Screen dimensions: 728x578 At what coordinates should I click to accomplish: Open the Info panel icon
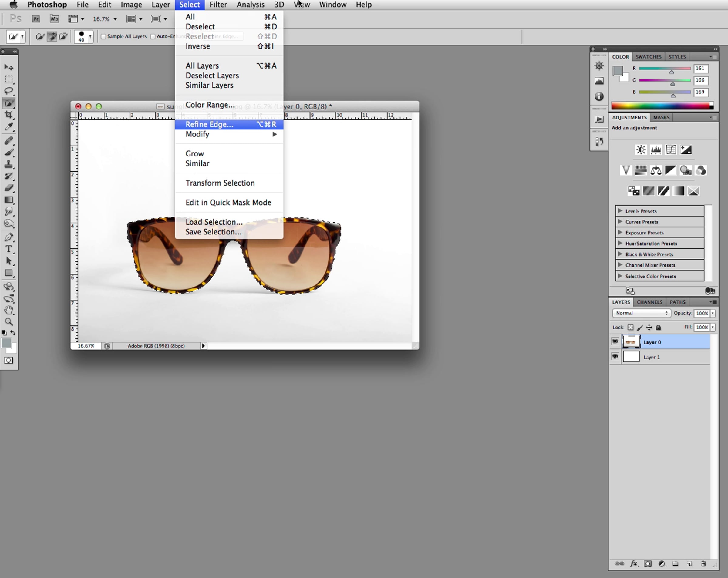599,96
